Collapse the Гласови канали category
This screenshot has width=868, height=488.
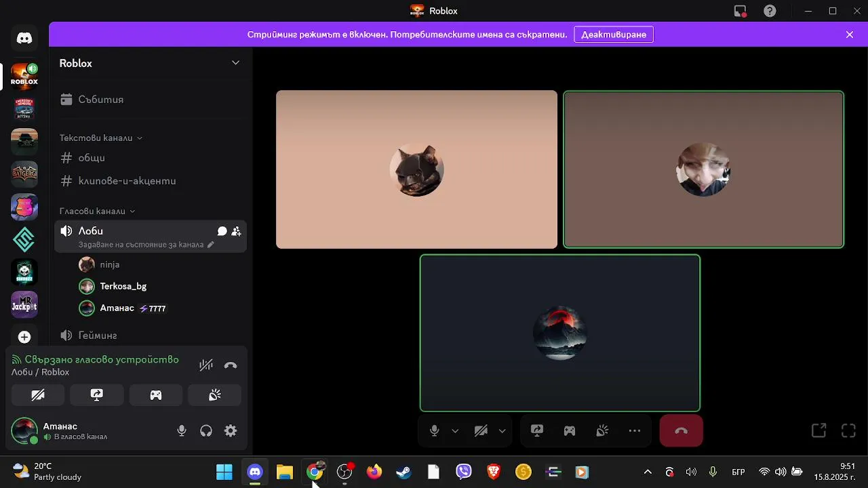[97, 211]
